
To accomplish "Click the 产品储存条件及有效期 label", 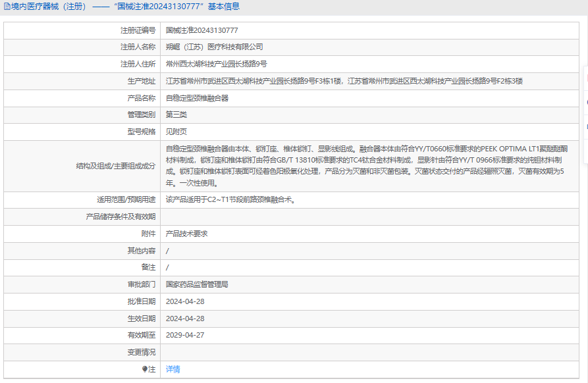I will (120, 217).
